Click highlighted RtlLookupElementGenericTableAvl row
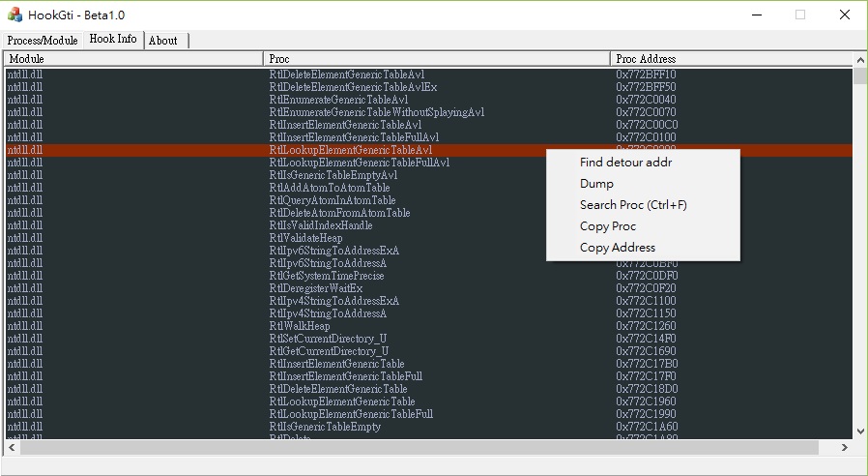 429,150
